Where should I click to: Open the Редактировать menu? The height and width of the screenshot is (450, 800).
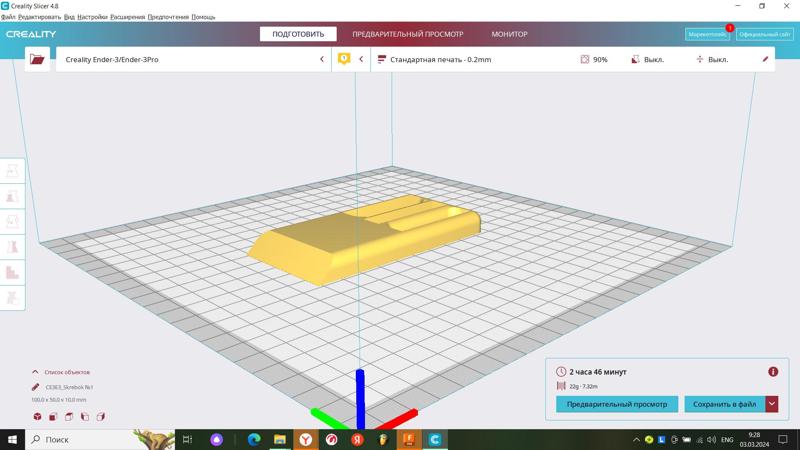tap(39, 17)
